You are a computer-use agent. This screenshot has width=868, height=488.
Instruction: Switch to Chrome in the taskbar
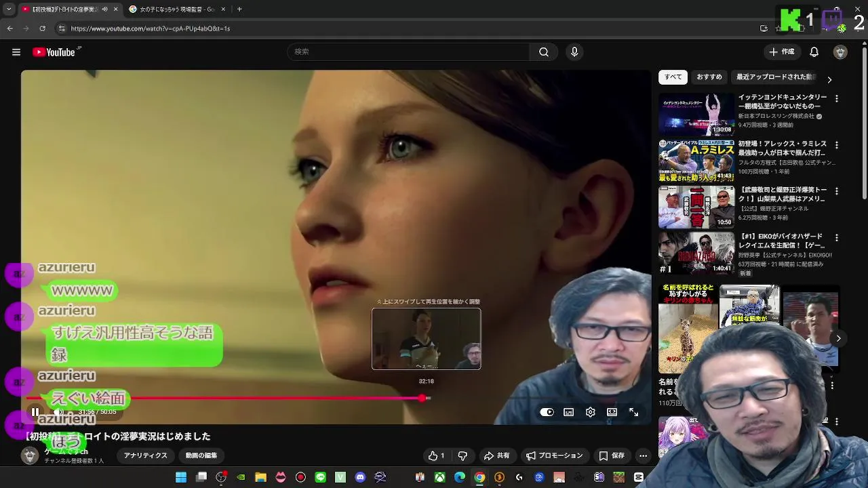479,478
